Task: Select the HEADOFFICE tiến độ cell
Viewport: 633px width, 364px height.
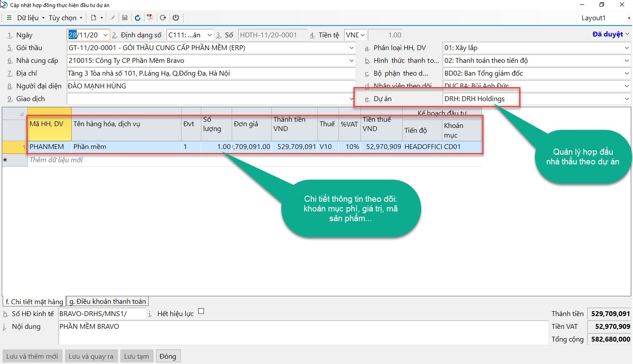Action: coord(422,147)
